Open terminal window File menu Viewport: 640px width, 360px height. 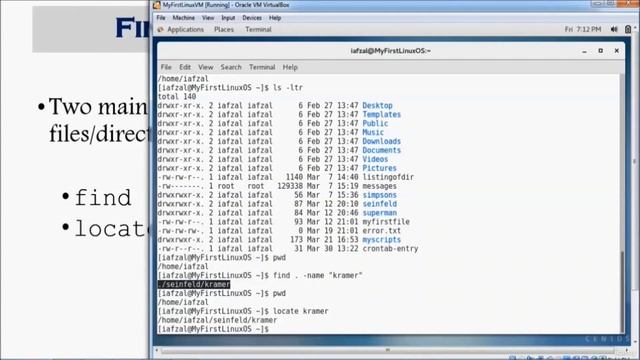[166, 67]
